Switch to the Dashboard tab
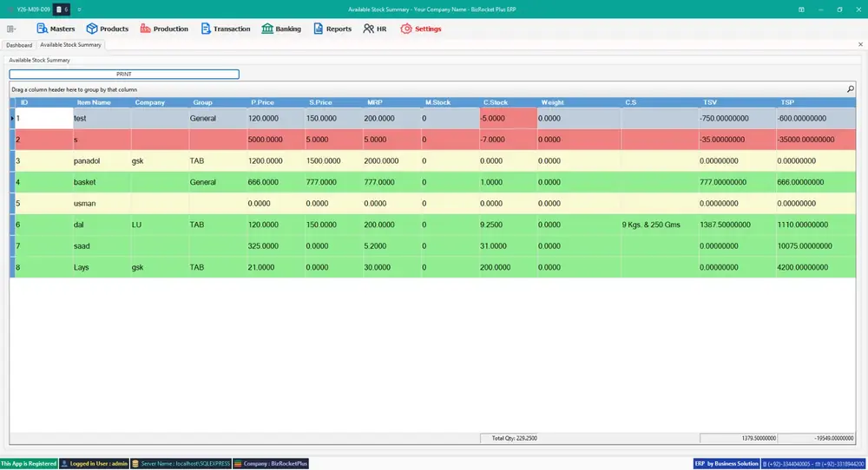 tap(19, 45)
